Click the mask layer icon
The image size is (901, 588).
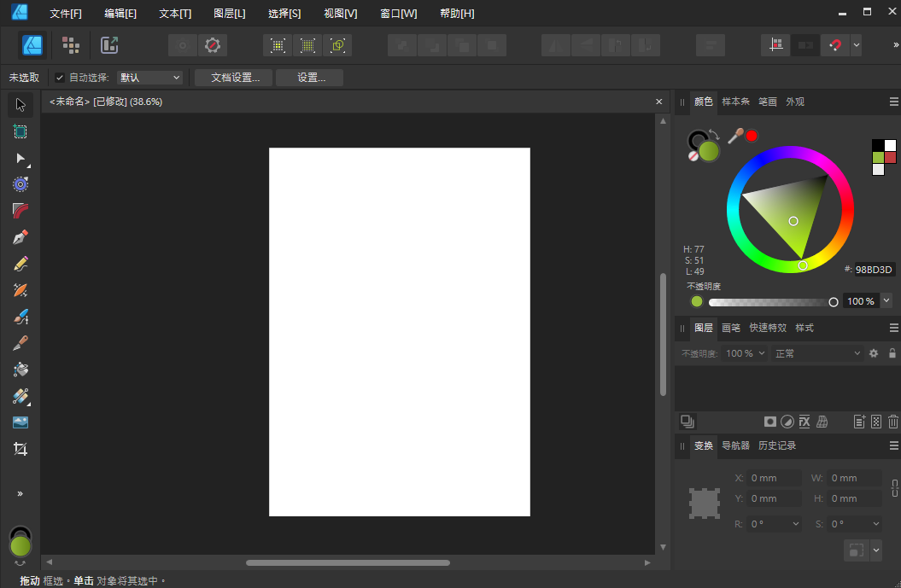(770, 422)
